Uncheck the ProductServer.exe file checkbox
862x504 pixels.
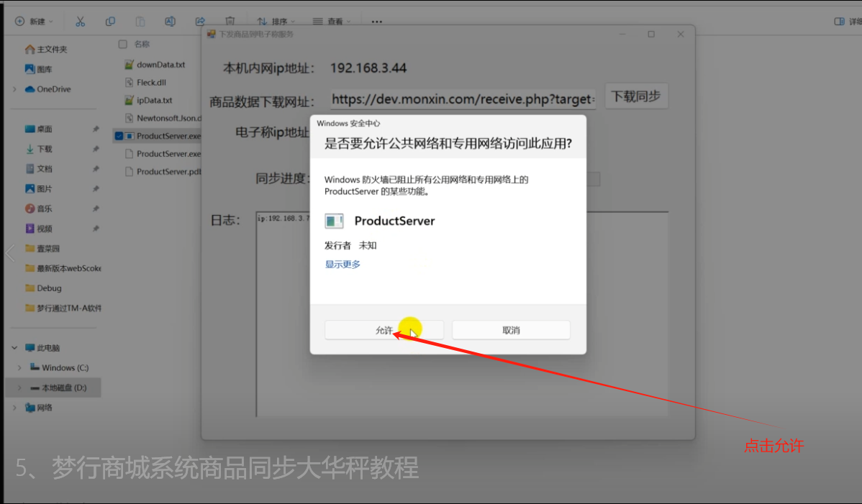[x=119, y=136]
